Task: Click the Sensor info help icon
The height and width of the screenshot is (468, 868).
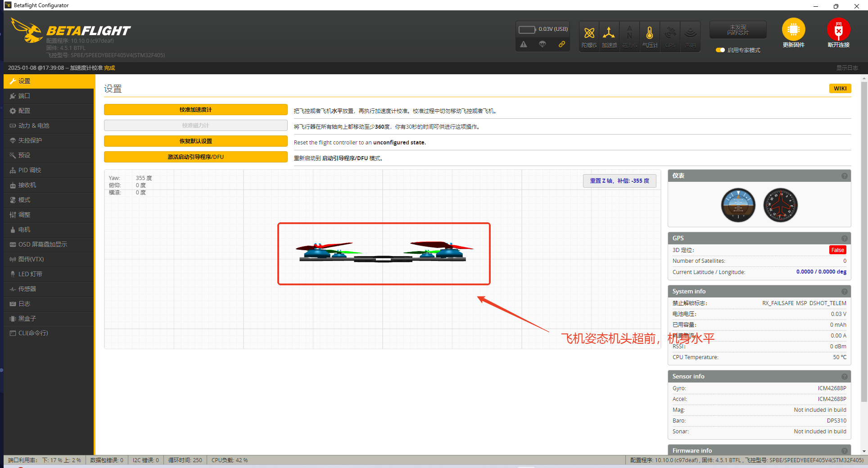Action: tap(845, 377)
